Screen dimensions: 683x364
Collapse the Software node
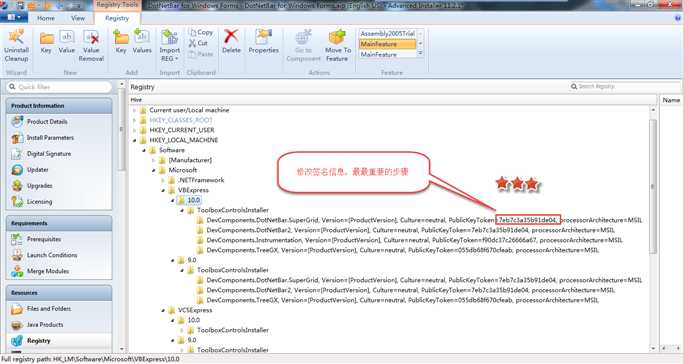(x=144, y=150)
